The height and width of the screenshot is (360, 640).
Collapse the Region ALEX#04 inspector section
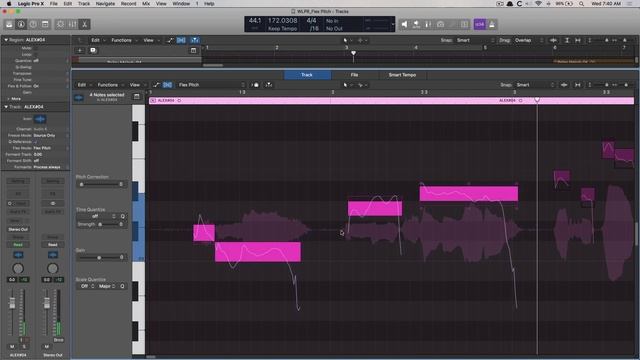(x=6, y=40)
